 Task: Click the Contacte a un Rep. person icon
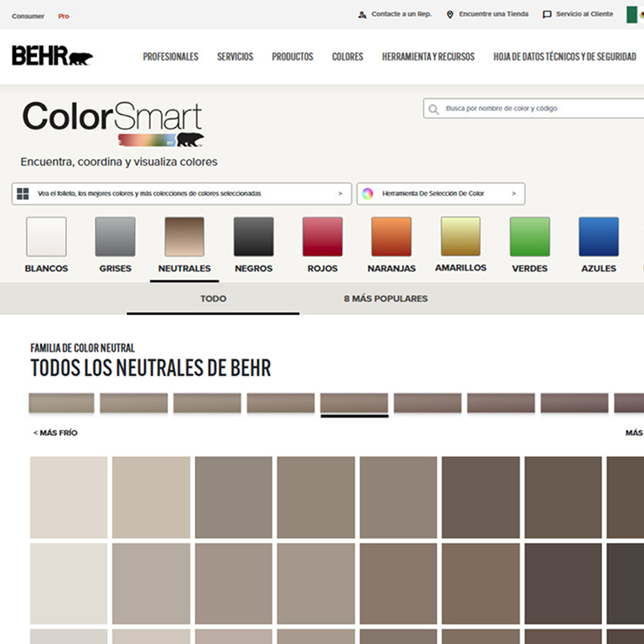point(362,15)
